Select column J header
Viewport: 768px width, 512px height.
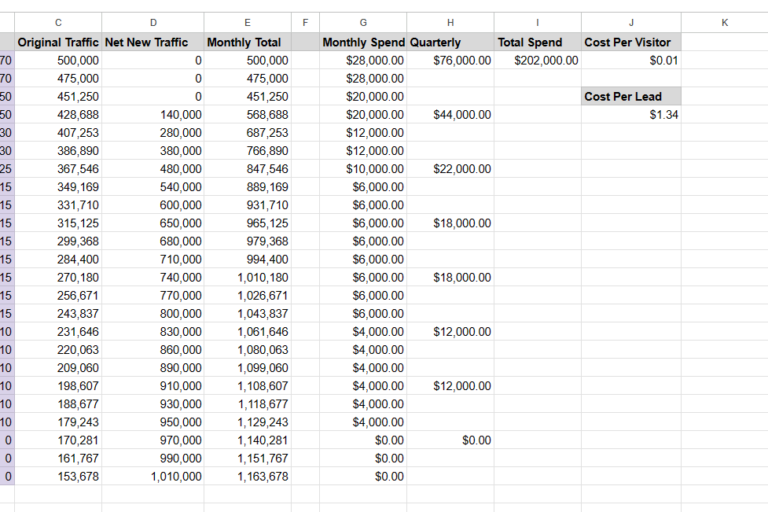631,22
